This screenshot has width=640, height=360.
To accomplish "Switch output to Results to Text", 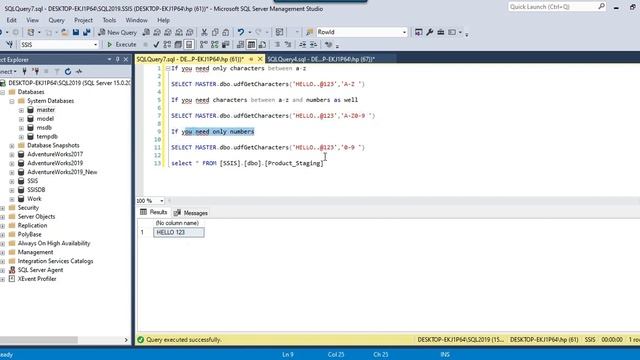I will coord(240,44).
